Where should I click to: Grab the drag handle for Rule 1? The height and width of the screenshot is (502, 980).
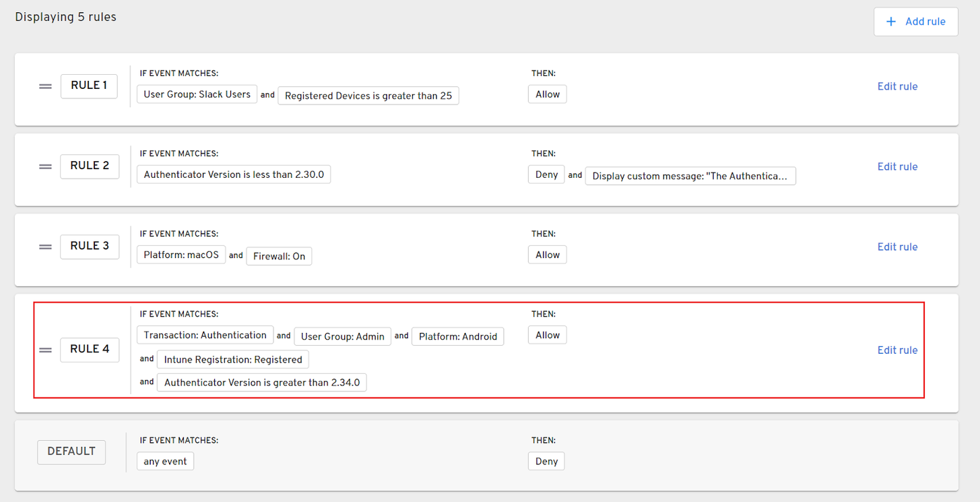tap(45, 86)
